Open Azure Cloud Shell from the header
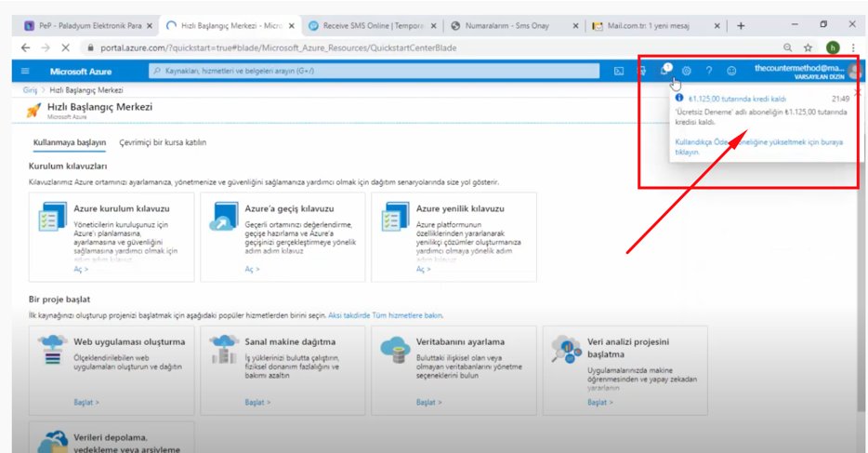Image resolution: width=868 pixels, height=453 pixels. pyautogui.click(x=619, y=71)
